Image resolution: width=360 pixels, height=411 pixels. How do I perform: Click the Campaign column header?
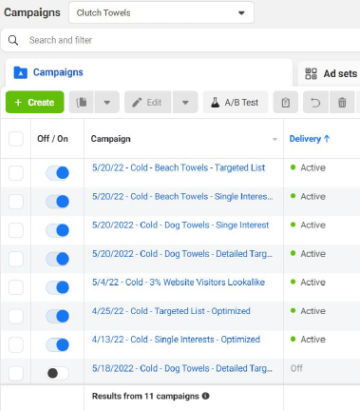coord(110,139)
